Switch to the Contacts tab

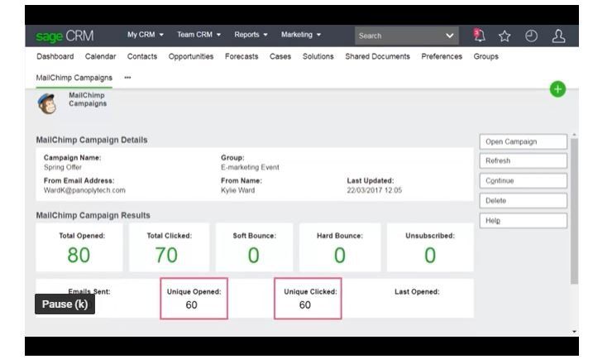(141, 56)
